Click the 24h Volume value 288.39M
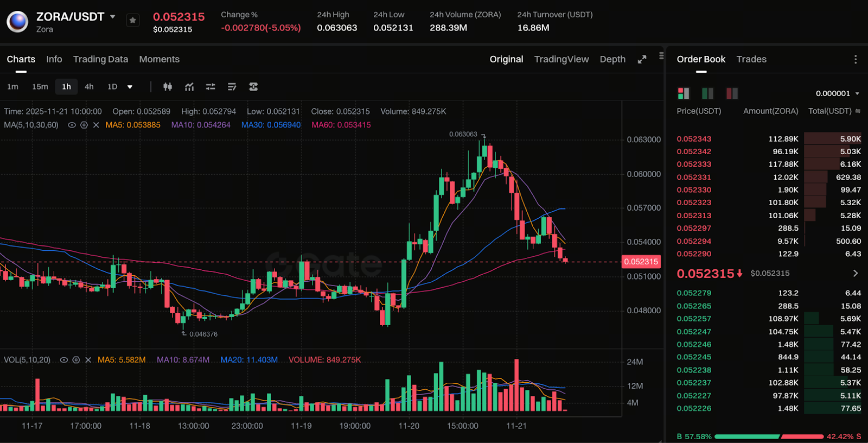 tap(448, 28)
